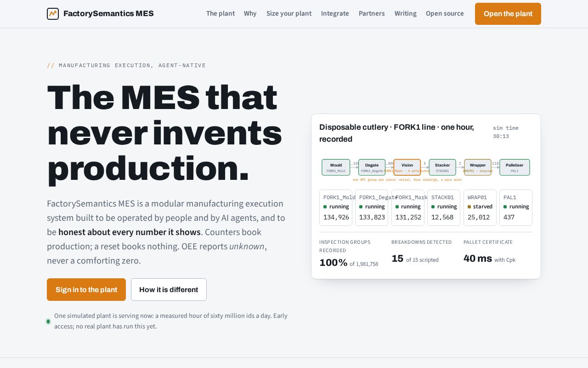This screenshot has width=588, height=368.
Task: Open the FactorySemantics MES home link
Action: 100,14
